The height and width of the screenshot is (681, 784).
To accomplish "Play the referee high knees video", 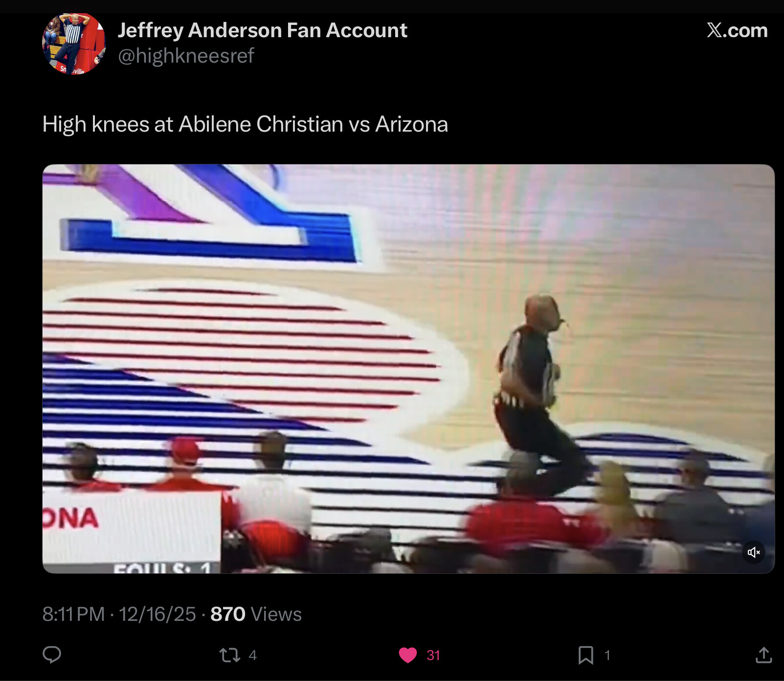I will click(x=408, y=368).
